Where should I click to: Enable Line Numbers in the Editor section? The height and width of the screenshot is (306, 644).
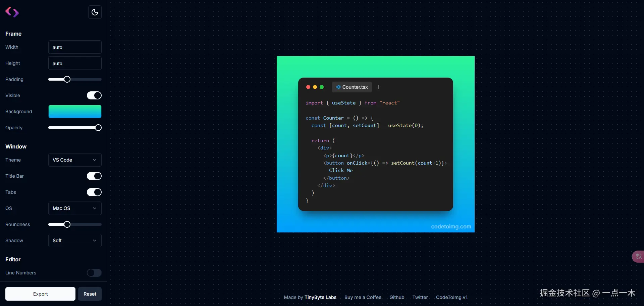click(x=94, y=272)
